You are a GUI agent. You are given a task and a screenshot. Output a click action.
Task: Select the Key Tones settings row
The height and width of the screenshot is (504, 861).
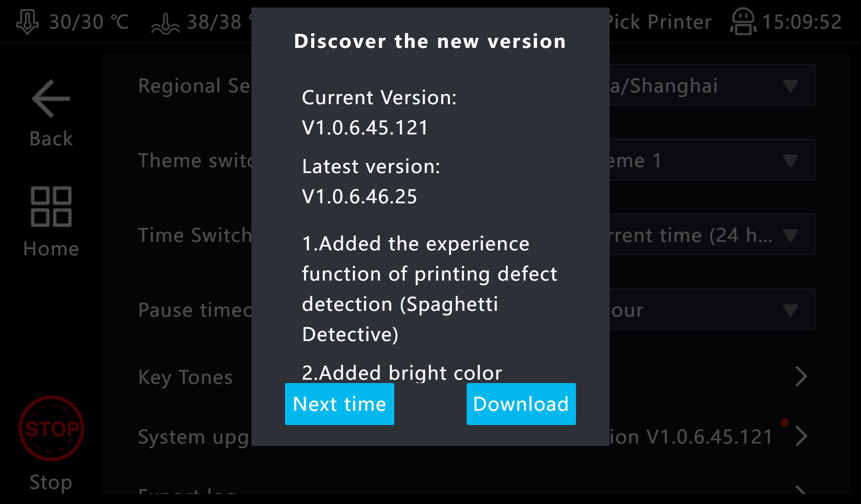point(186,377)
